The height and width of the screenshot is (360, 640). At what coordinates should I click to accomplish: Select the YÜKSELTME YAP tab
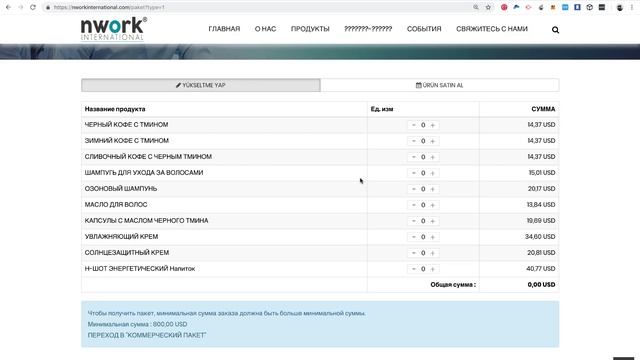201,85
